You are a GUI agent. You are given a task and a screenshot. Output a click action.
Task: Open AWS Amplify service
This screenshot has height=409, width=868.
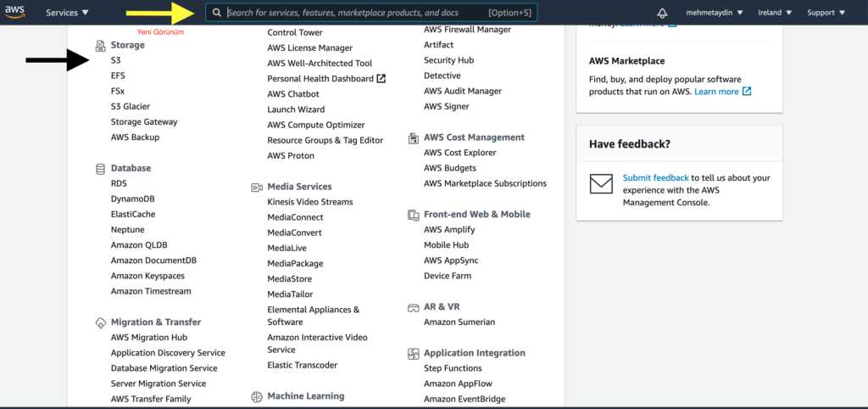click(449, 230)
